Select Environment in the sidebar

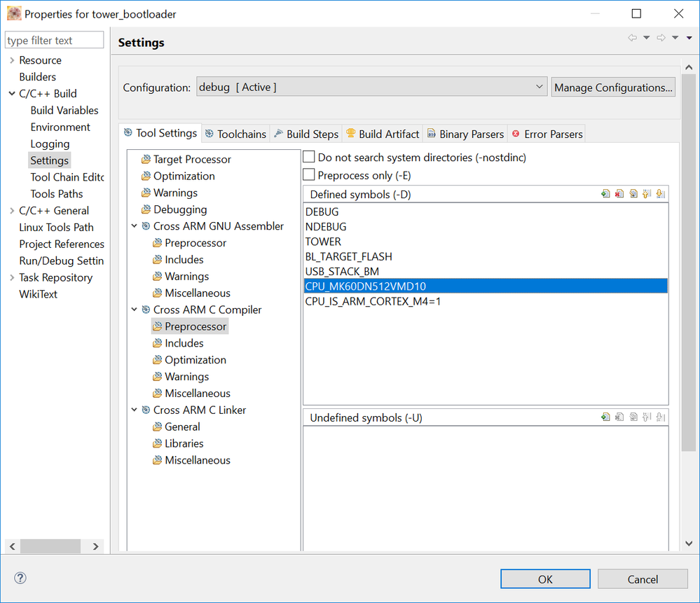(60, 127)
